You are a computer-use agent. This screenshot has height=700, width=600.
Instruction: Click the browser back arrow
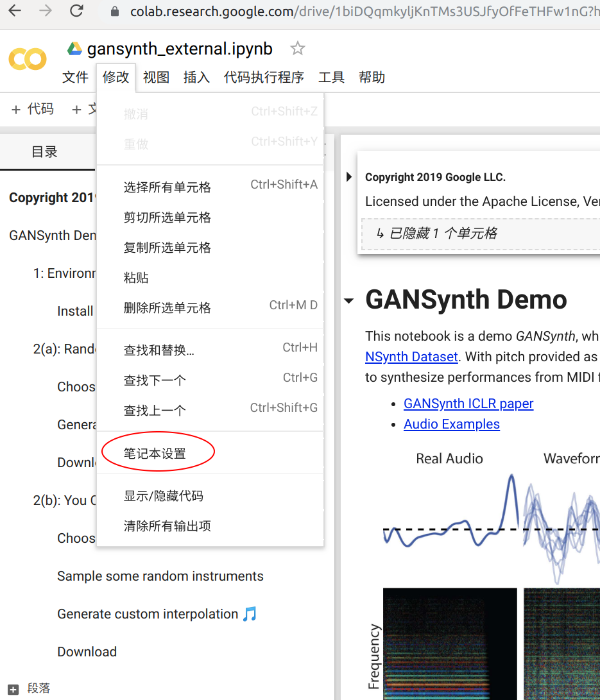[x=14, y=11]
